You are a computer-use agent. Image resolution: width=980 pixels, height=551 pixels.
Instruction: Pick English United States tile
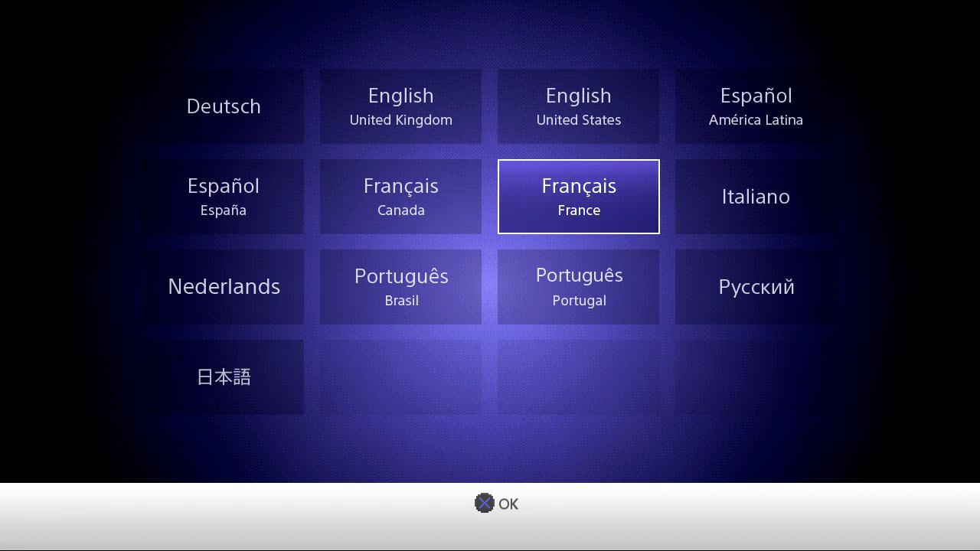pos(578,106)
